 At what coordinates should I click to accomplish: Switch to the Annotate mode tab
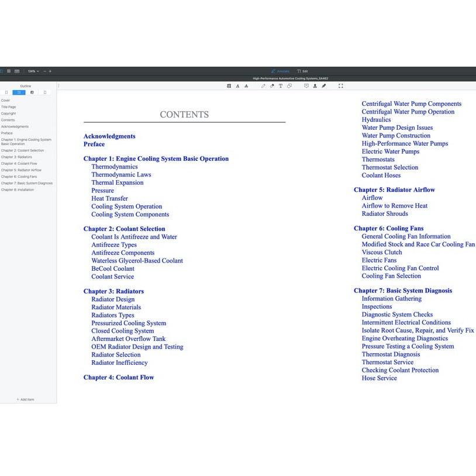click(x=280, y=71)
